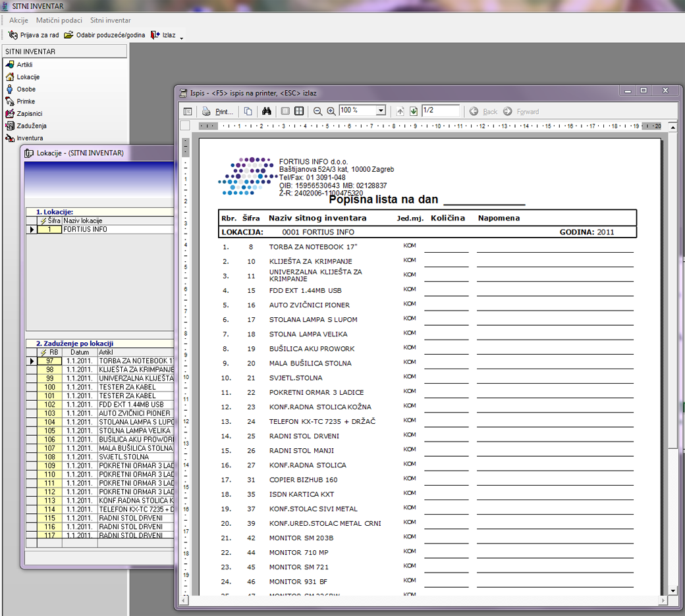Open Inventura from the sidebar
The image size is (685, 616).
24,138
